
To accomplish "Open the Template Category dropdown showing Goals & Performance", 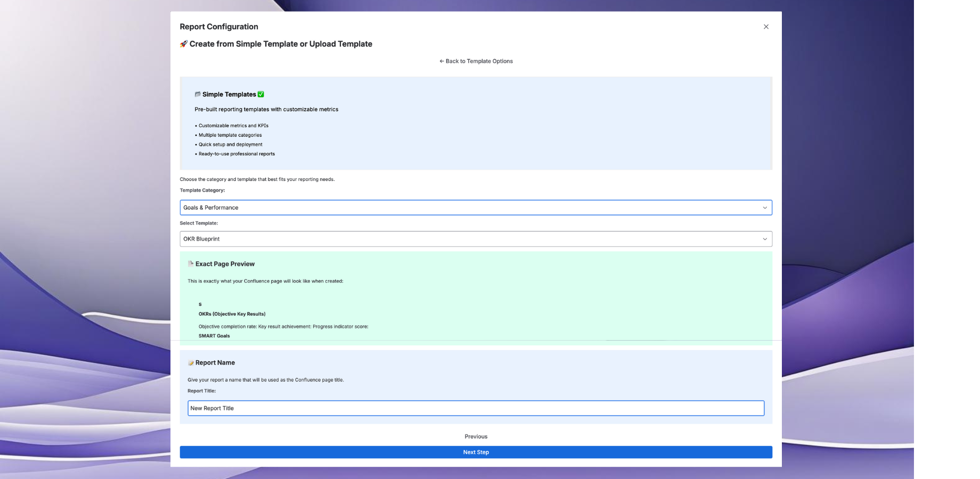I will (x=469, y=208).
